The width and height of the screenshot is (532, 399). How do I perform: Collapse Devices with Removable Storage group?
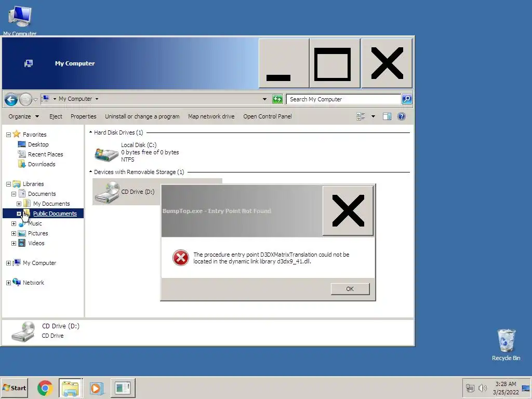[90, 172]
